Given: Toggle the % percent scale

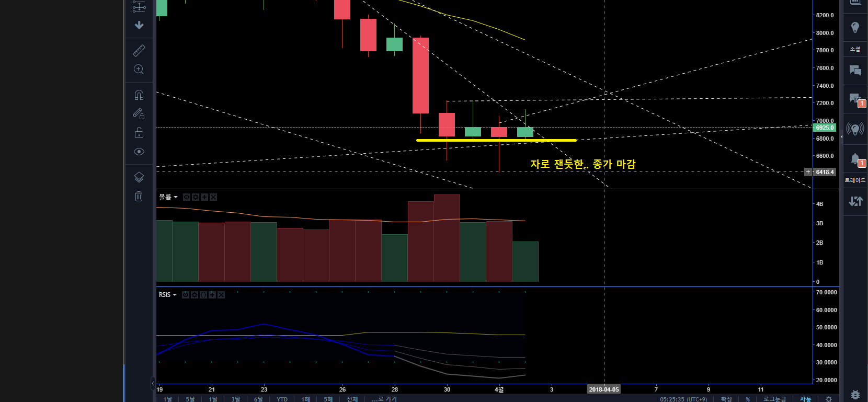Looking at the screenshot, I should [748, 399].
